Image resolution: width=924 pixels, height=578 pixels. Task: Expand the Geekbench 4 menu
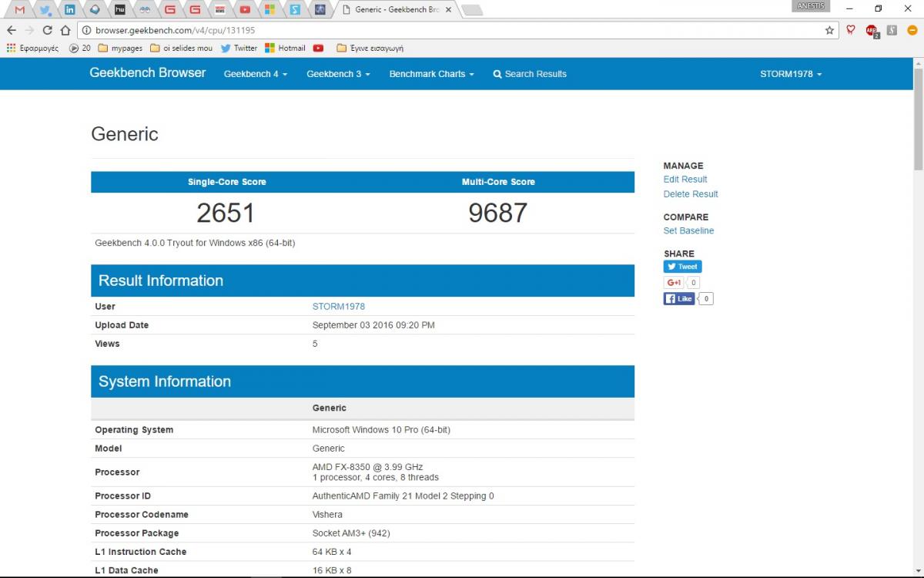pyautogui.click(x=256, y=74)
